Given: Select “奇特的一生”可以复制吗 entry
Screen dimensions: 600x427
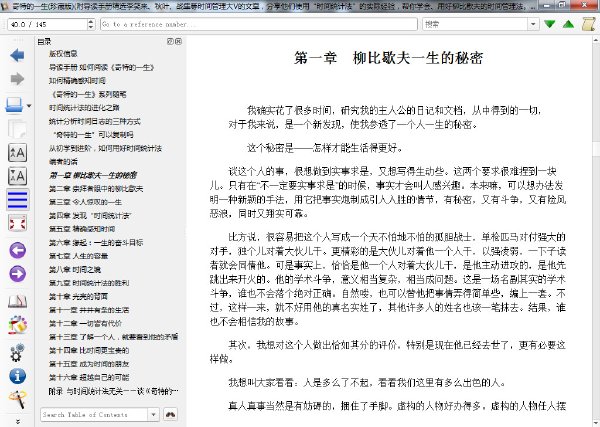Looking at the screenshot, I should pos(93,135).
